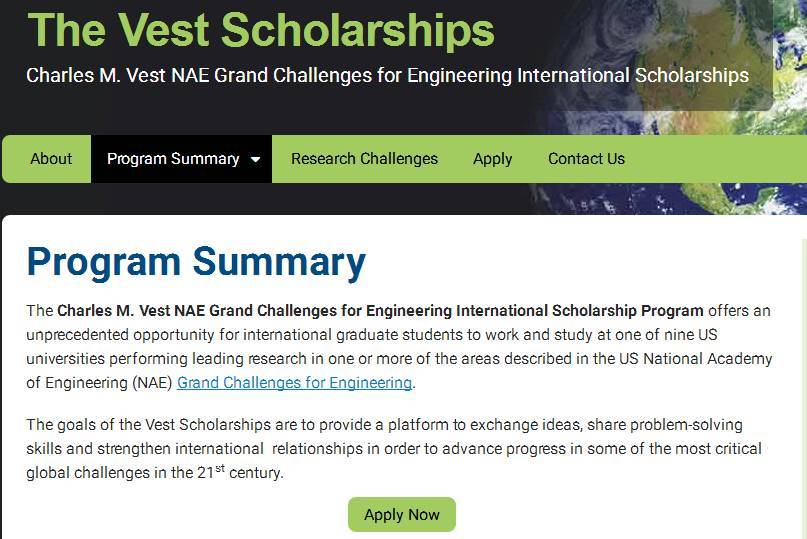
Task: Open the Apply navigation item
Action: (x=493, y=159)
